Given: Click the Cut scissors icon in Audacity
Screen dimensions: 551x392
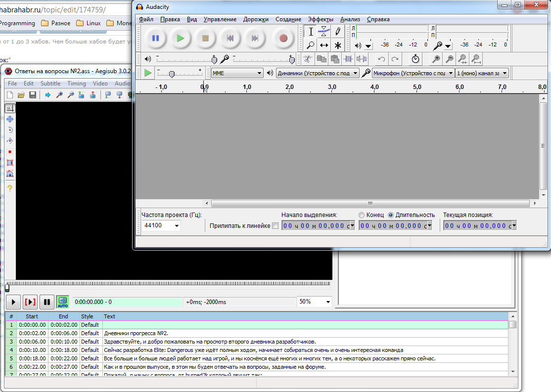Looking at the screenshot, I should tap(308, 59).
